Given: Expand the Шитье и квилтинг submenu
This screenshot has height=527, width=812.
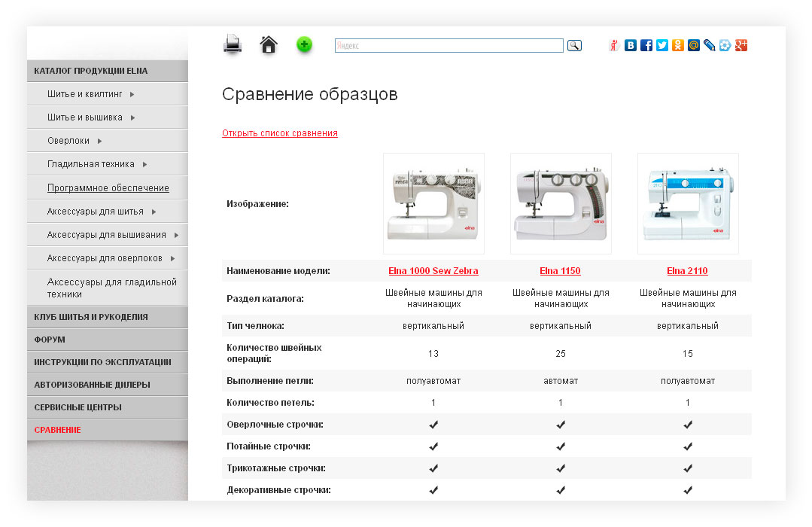Looking at the screenshot, I should pos(132,95).
